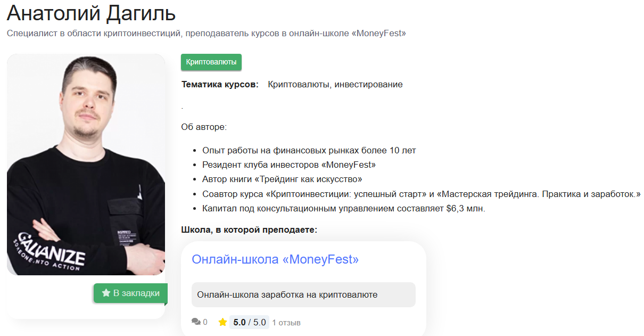Click the bullet about Опыт работы более 10 лет
The height and width of the screenshot is (336, 644).
pyautogui.click(x=309, y=150)
